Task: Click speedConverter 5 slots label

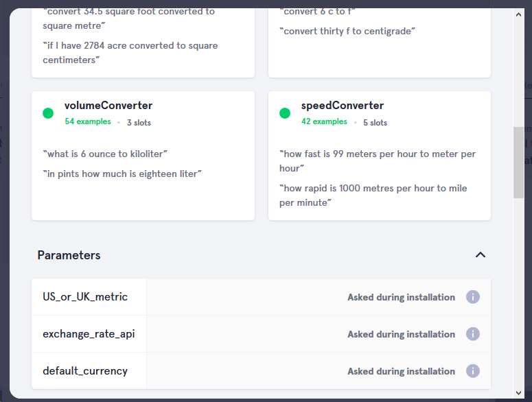Action: point(375,123)
